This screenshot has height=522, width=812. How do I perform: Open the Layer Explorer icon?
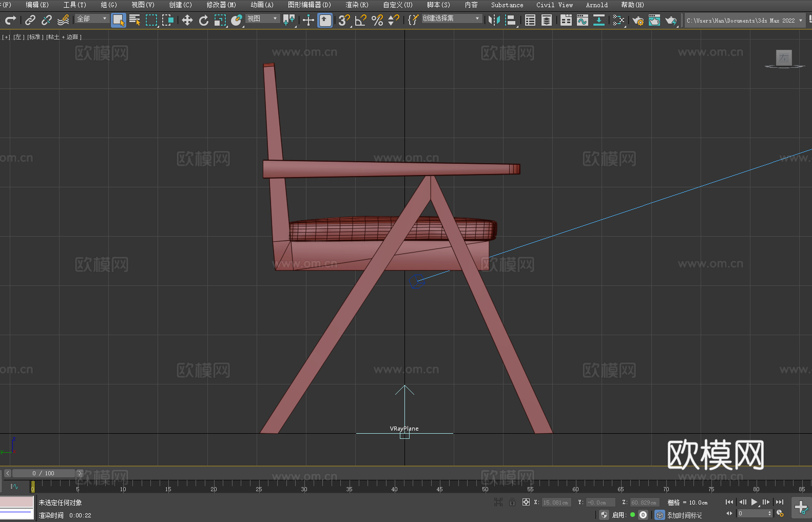[547, 20]
